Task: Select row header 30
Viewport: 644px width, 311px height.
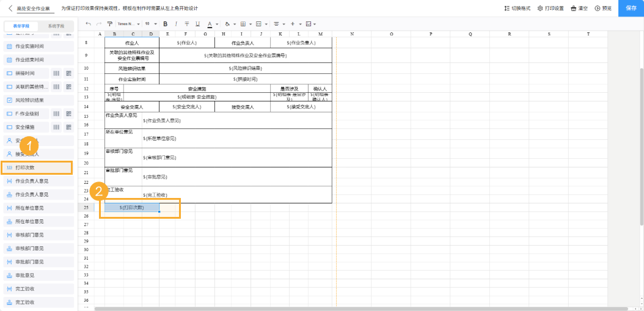Action: pos(86,250)
